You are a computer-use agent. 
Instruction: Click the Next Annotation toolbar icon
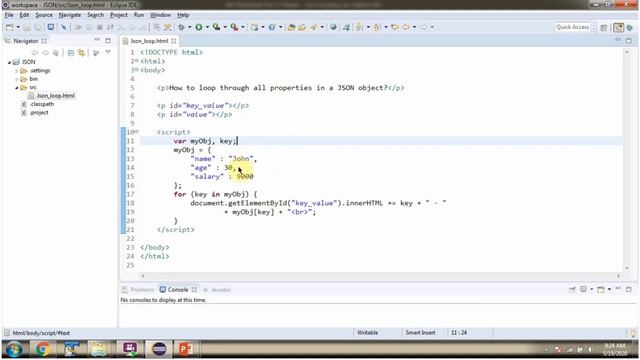(x=360, y=27)
